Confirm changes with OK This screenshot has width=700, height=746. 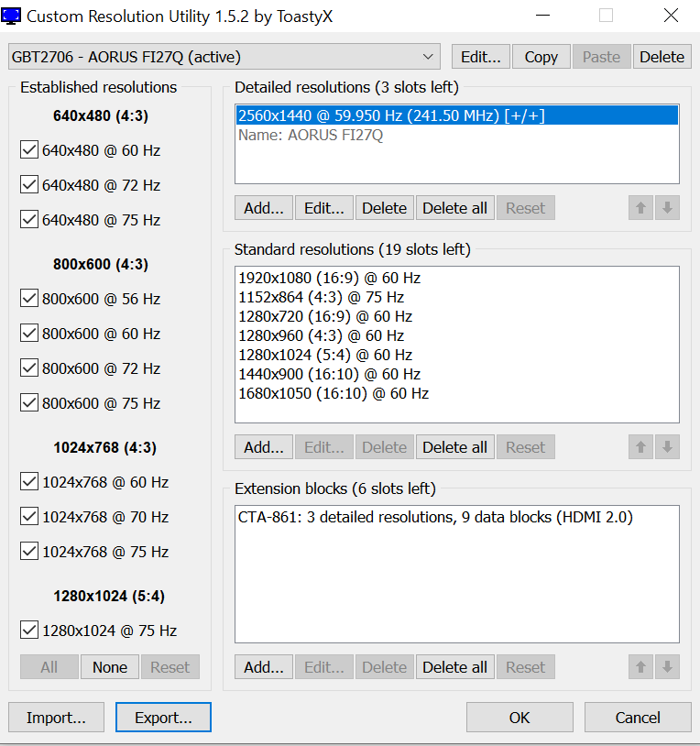point(520,718)
